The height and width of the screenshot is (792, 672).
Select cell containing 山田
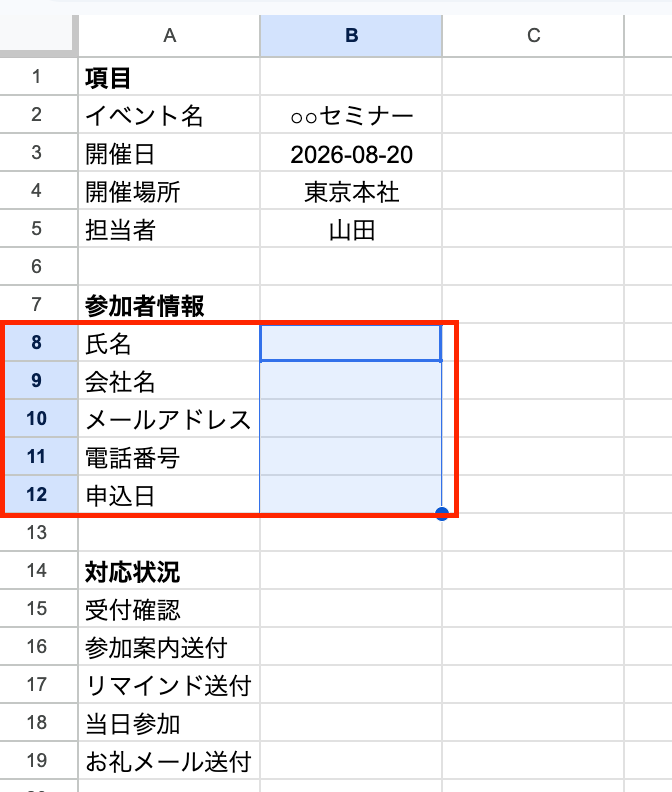pos(351,229)
